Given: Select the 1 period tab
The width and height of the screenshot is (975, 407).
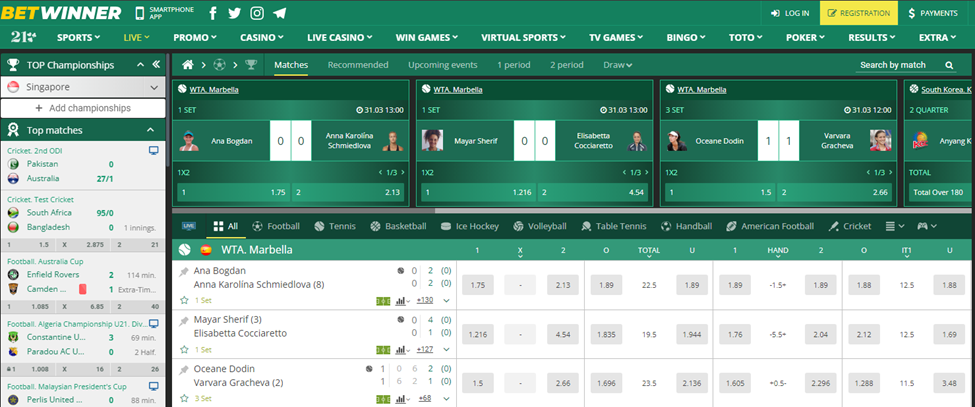Looking at the screenshot, I should 514,65.
